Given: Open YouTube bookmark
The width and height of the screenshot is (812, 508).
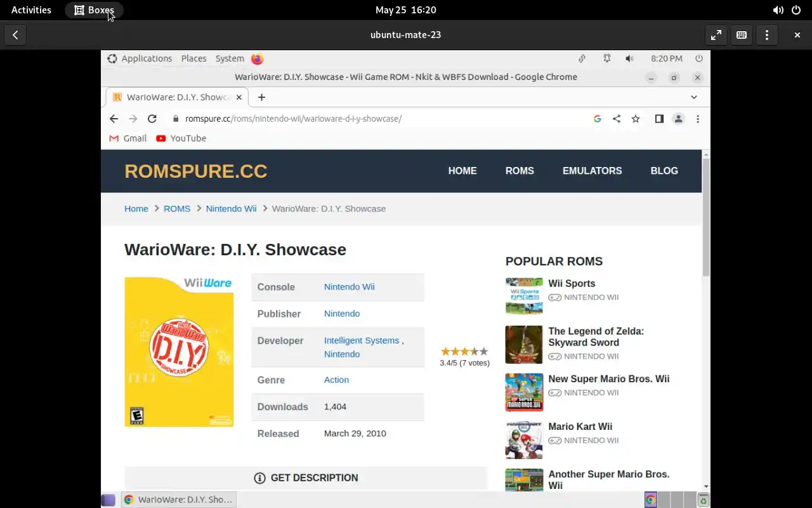Looking at the screenshot, I should coord(181,138).
